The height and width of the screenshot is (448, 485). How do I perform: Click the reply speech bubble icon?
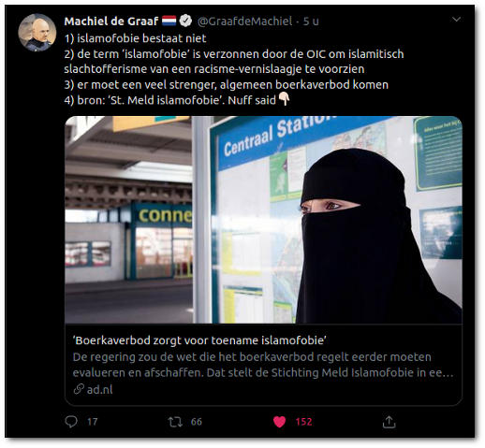pos(71,422)
